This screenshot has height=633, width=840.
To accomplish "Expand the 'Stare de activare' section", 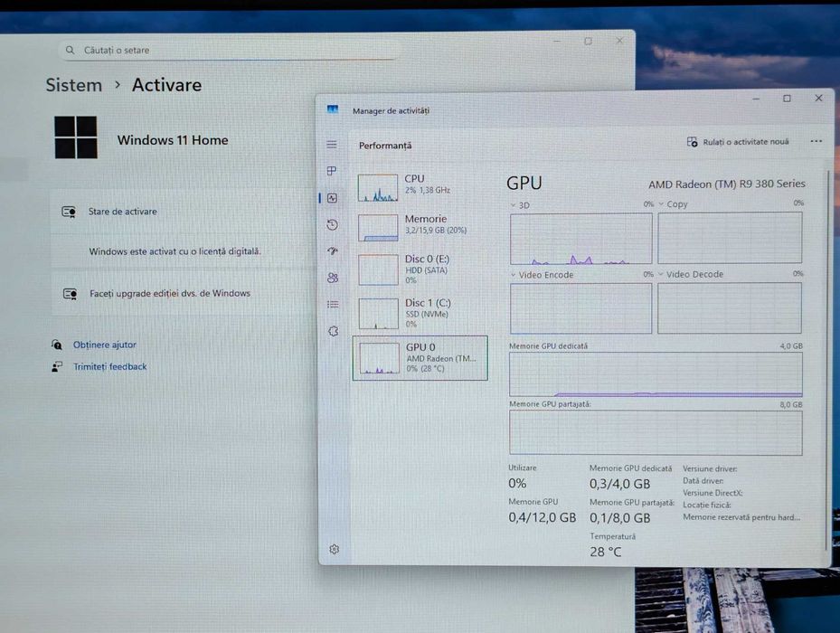I will [182, 212].
